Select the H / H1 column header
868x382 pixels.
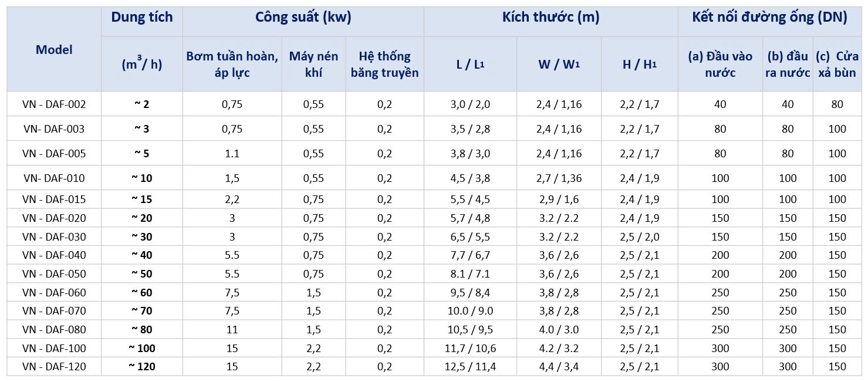pos(639,65)
